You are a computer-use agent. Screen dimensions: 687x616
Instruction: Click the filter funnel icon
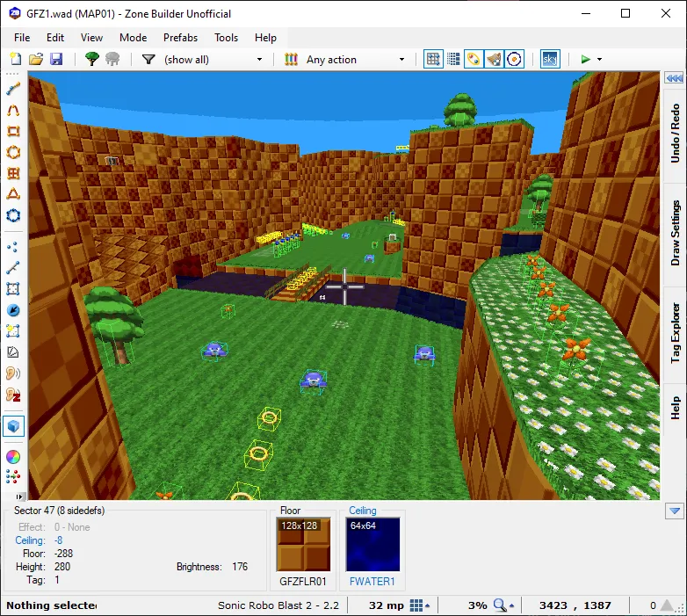(x=149, y=59)
